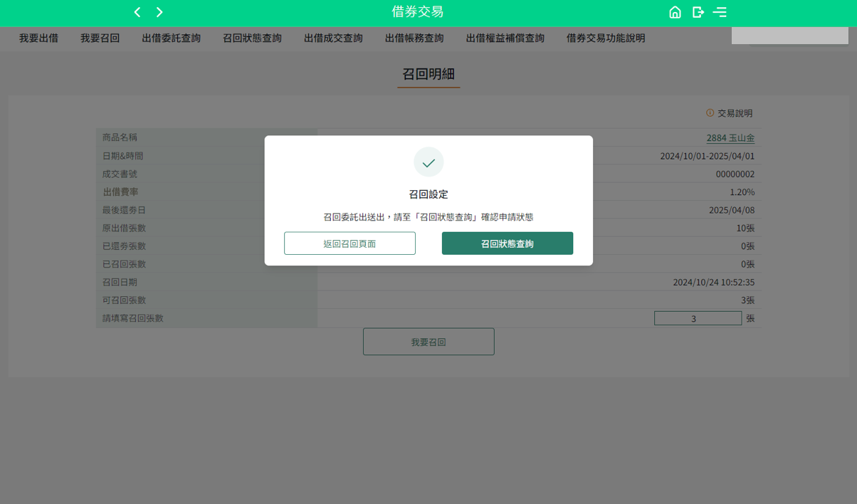Click the 我要召回 submit button

click(428, 342)
